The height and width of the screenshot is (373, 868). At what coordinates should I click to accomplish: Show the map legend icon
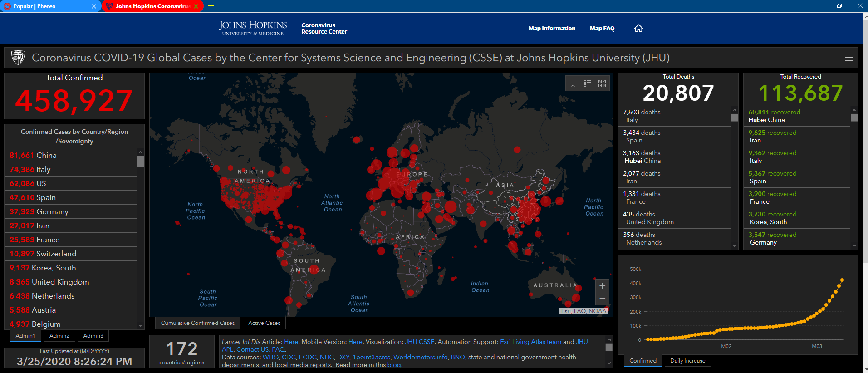pos(588,83)
